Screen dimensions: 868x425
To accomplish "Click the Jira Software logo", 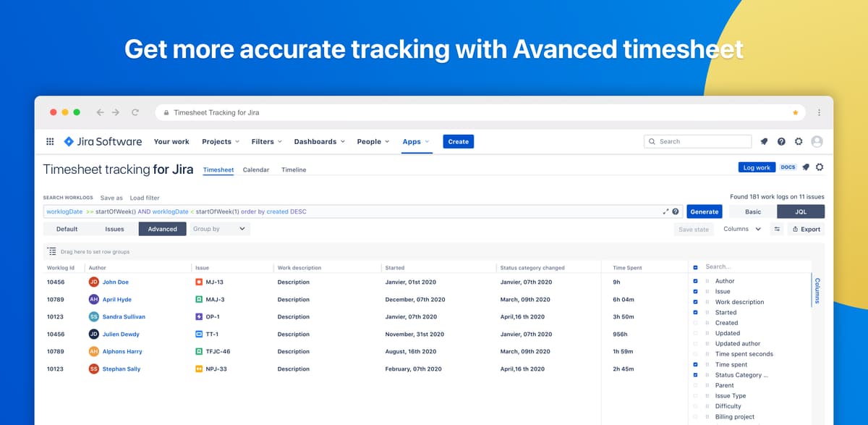I will pos(103,142).
